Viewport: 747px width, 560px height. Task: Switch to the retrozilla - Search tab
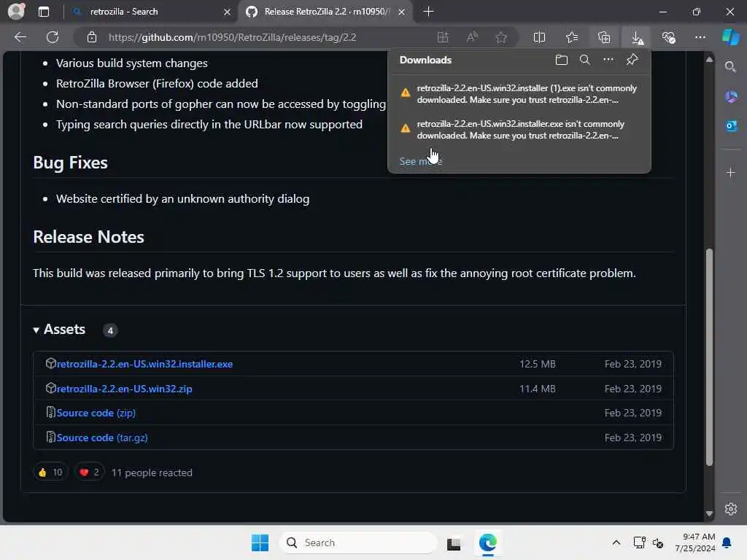(x=151, y=12)
